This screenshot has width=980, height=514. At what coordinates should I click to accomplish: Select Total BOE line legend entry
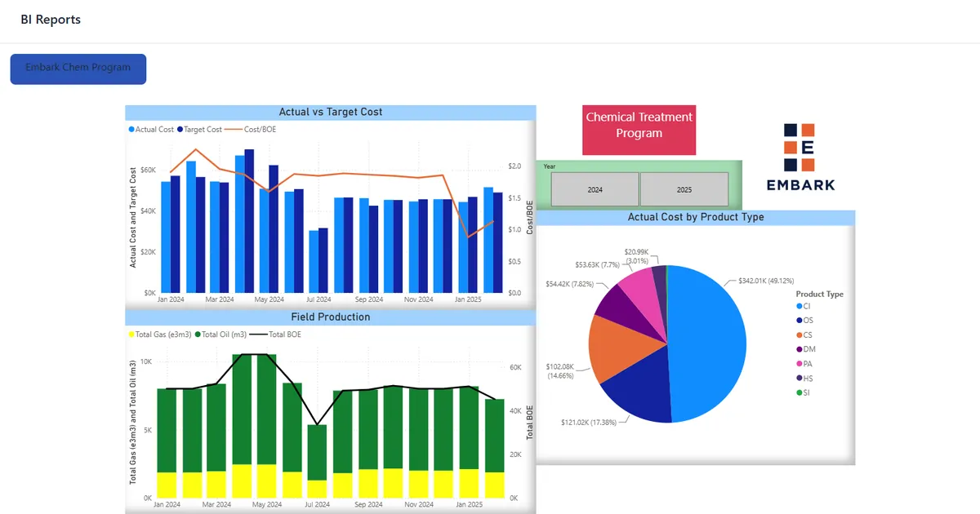(274, 335)
